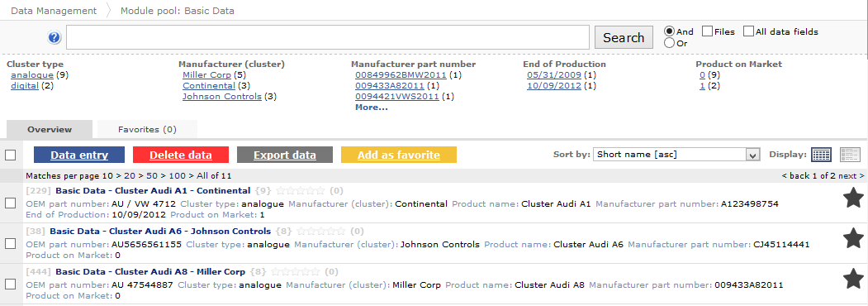Filter by Miller Corp manufacturer link

point(207,74)
